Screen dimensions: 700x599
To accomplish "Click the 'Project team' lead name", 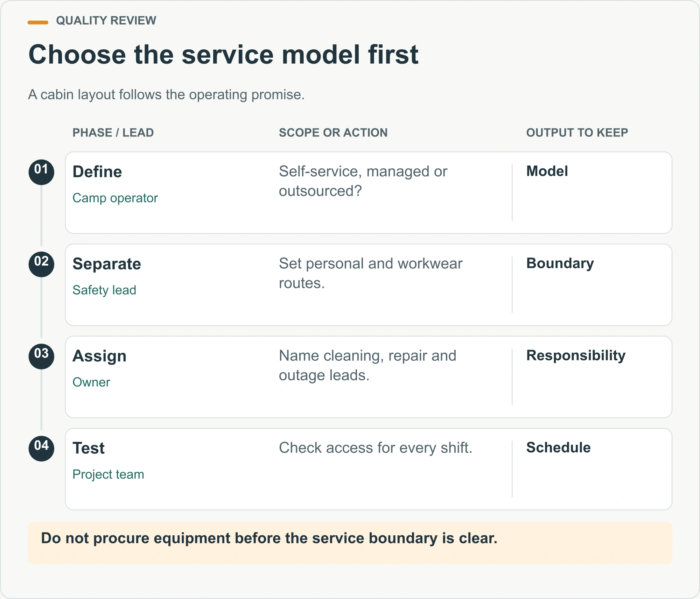I will click(108, 474).
